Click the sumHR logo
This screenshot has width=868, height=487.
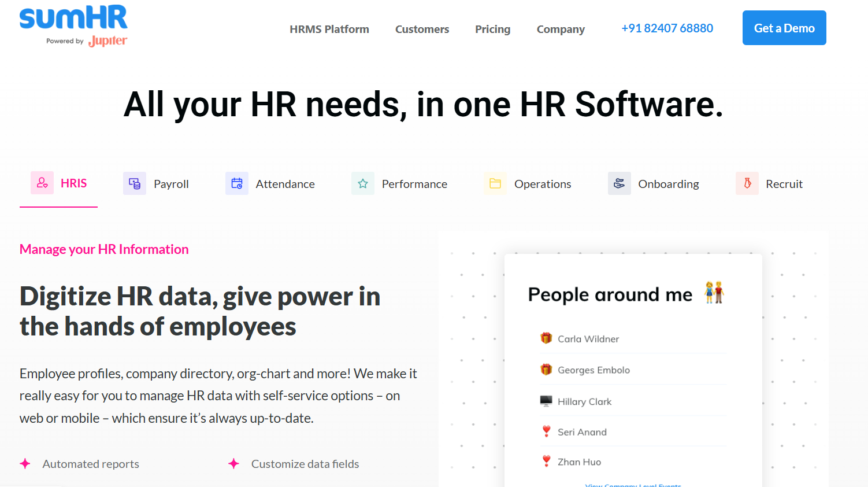[x=73, y=17]
